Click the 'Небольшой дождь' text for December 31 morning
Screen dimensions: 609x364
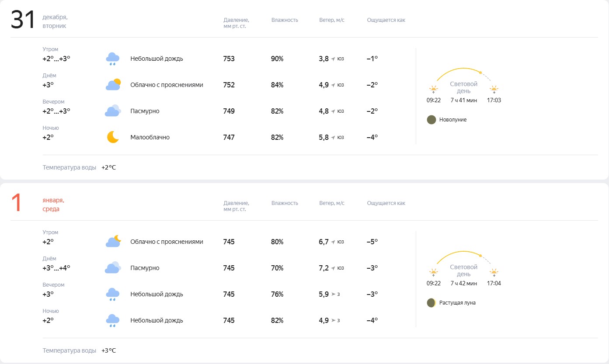[157, 59]
